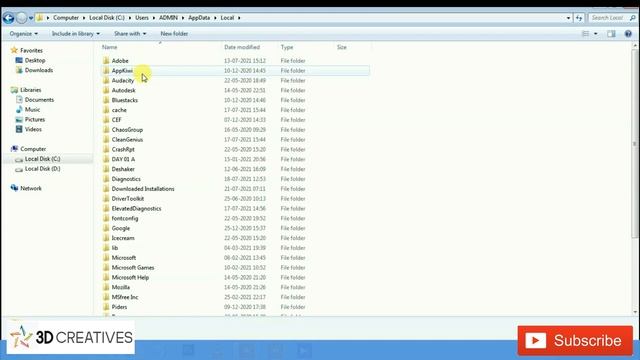This screenshot has width=640, height=360.
Task: Select the CrashRpt folder icon
Action: point(106,149)
